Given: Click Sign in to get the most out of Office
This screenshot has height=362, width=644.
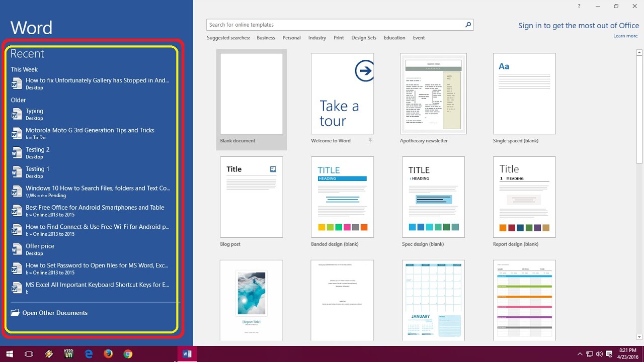Looking at the screenshot, I should pos(579,26).
